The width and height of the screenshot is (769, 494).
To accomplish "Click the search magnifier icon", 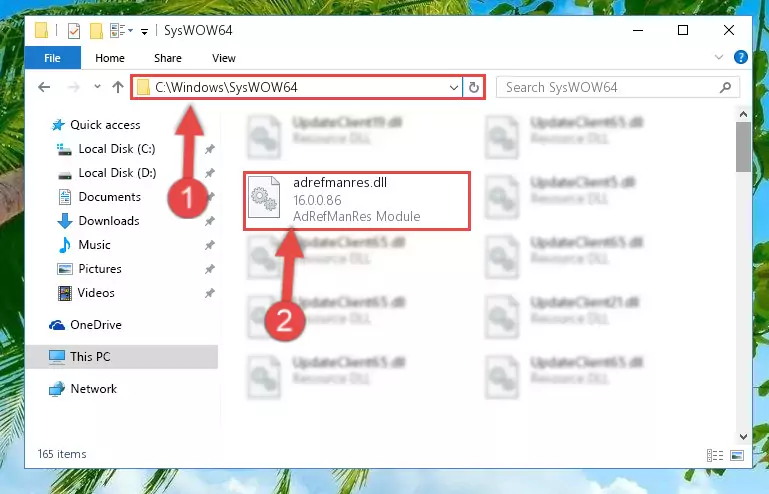I will pos(725,87).
